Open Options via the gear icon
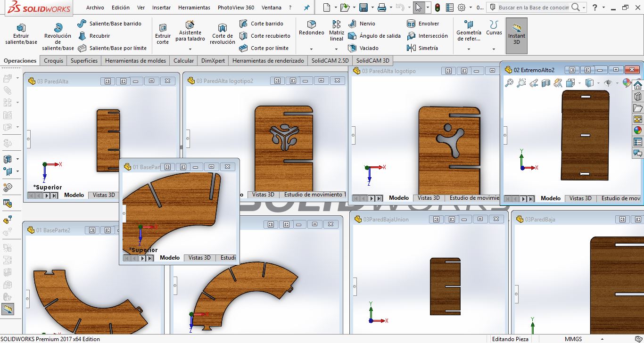 462,8
